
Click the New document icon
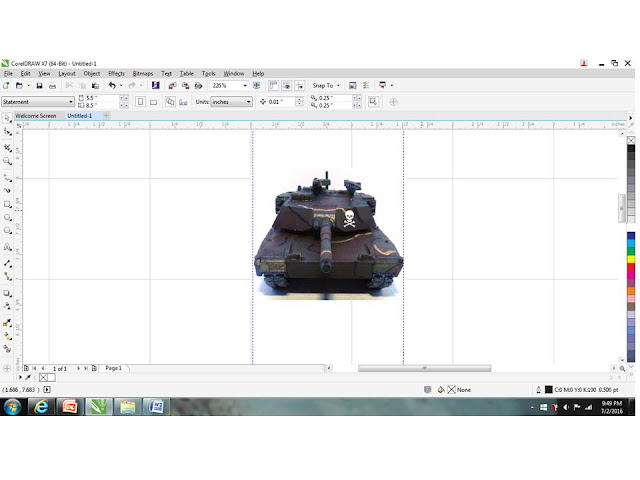tap(6, 85)
